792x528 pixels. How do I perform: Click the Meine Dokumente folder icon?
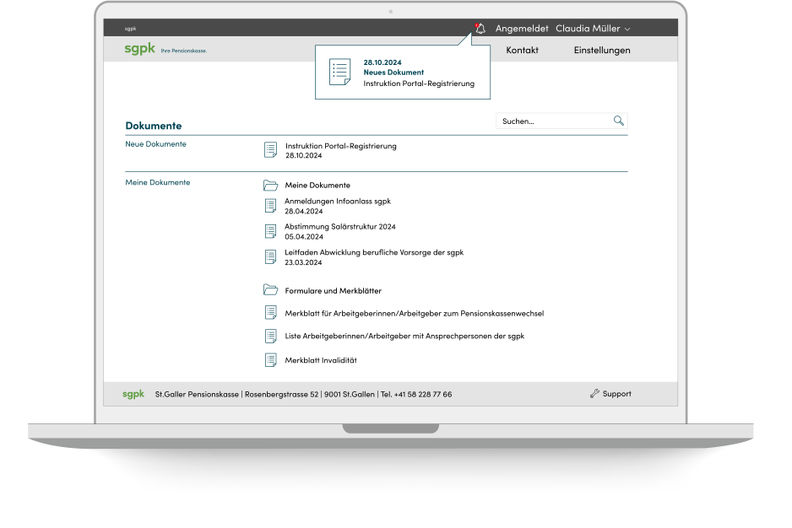tap(270, 185)
